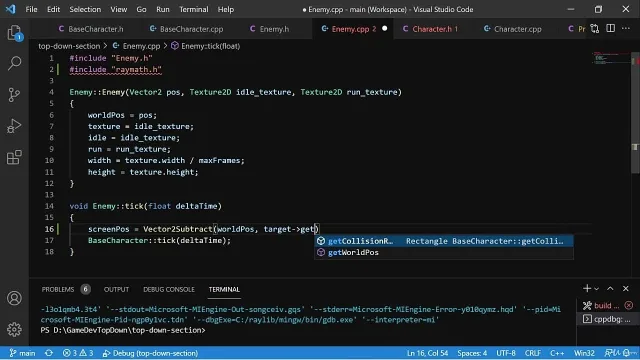Screen dimensions: 640x360
Task: Click the Ln 16, Col 54 indicator
Action: click(x=427, y=353)
